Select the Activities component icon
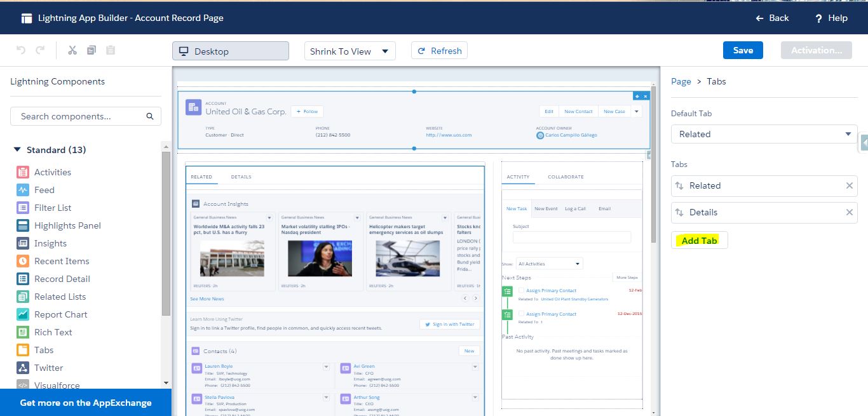868x416 pixels. [x=23, y=172]
